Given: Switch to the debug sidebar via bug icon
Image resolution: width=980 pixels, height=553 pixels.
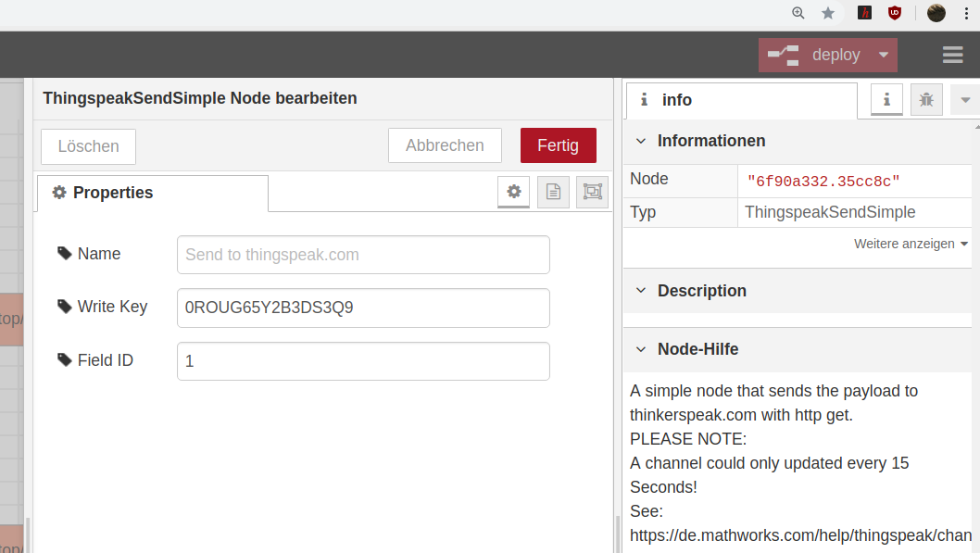Looking at the screenshot, I should click(926, 99).
